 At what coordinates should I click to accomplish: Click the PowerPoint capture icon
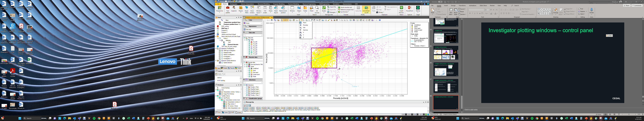click(x=410, y=10)
